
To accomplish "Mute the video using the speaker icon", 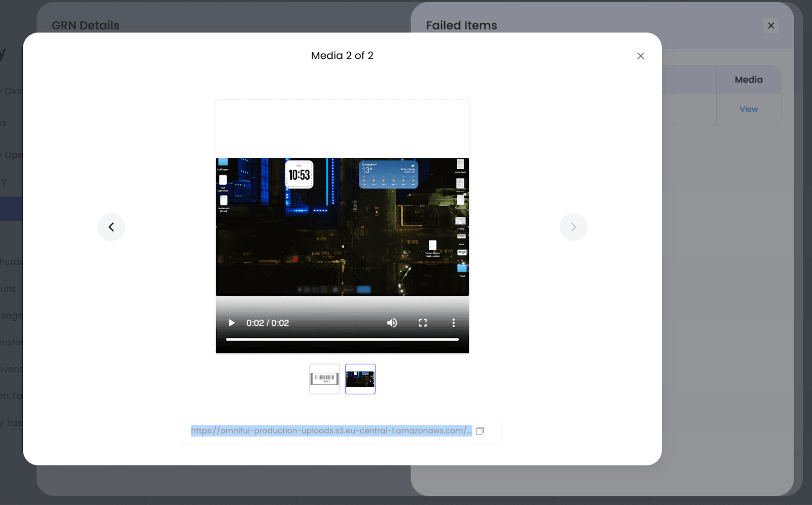I will coord(392,323).
